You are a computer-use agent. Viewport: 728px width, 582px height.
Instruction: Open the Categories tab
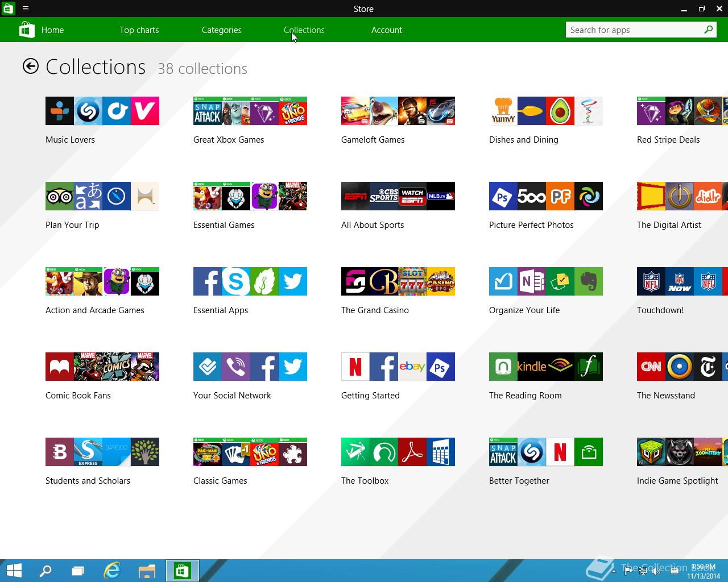click(x=222, y=30)
